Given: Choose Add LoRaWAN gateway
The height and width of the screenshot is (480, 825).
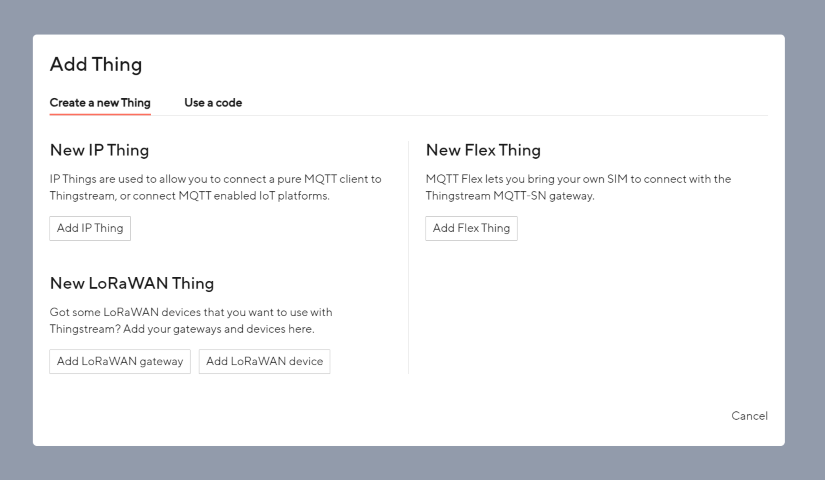Looking at the screenshot, I should point(120,361).
